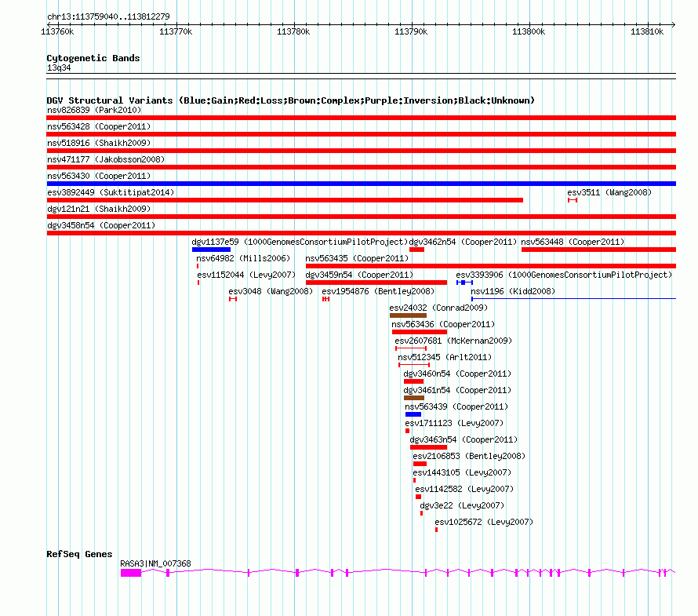Open the nsv471177 (Jakobsson2008) variant label
This screenshot has height=616, width=698.
coord(106,159)
